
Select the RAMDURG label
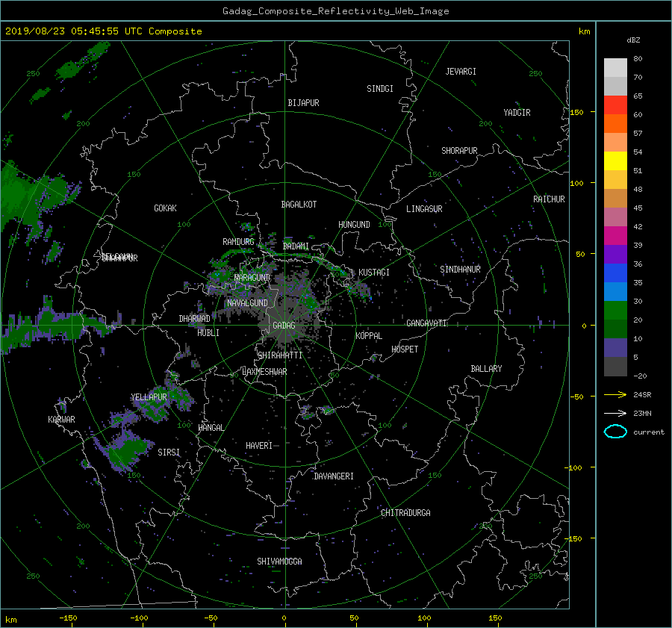click(x=238, y=242)
